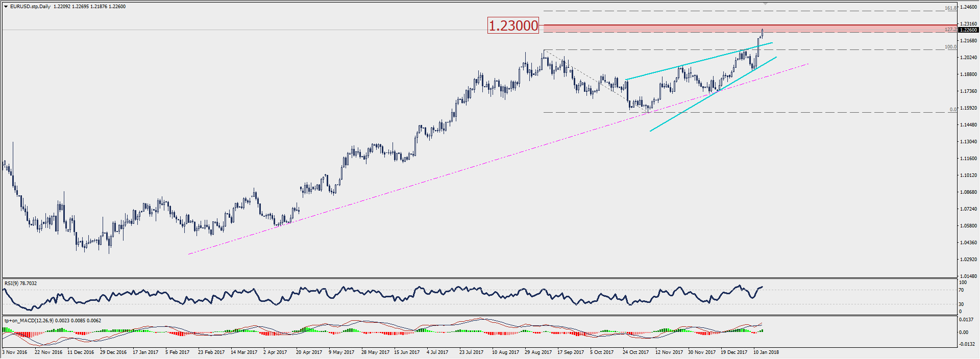Viewport: 980px width, 359px height.
Task: Click the 11 Dec 2016 date label
Action: coord(81,352)
